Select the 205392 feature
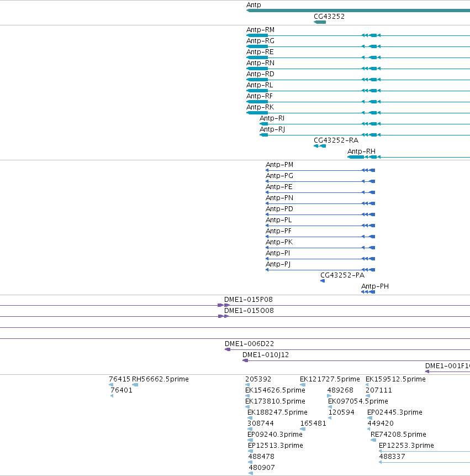 [x=247, y=385]
